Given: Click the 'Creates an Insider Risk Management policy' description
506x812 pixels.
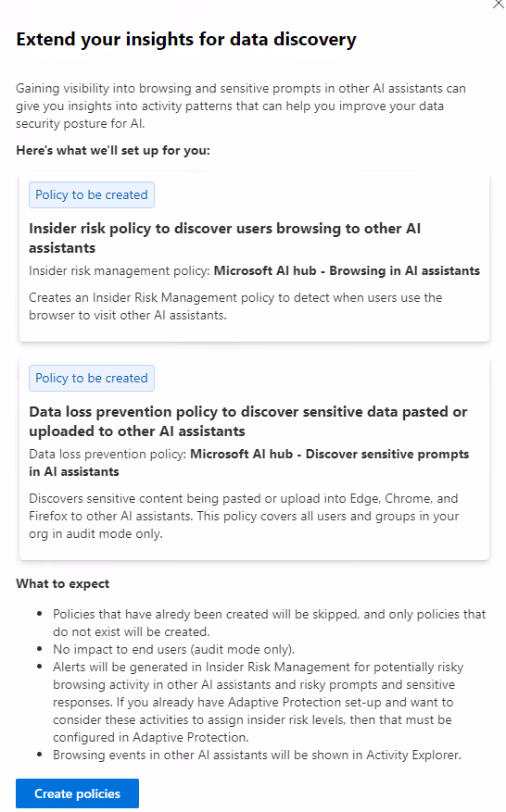Looking at the screenshot, I should click(x=235, y=306).
